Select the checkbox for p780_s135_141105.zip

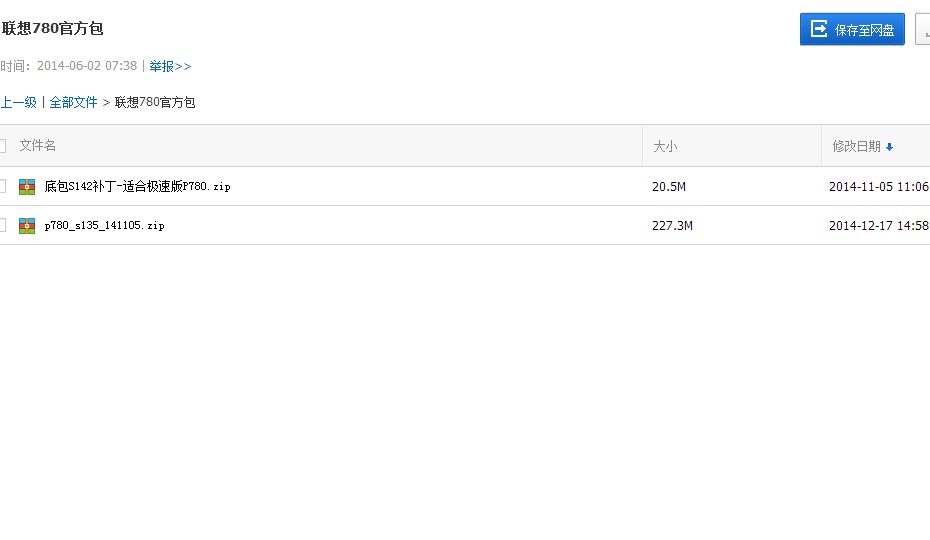click(x=2, y=225)
